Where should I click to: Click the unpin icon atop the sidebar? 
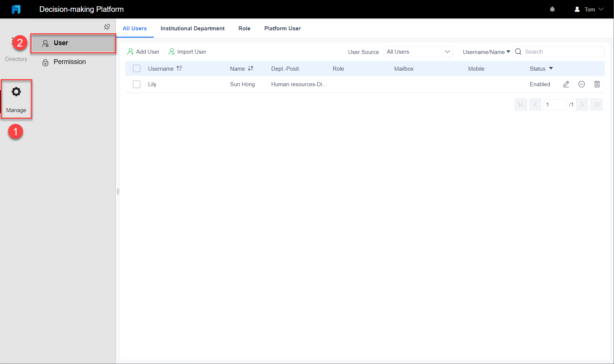(x=107, y=27)
